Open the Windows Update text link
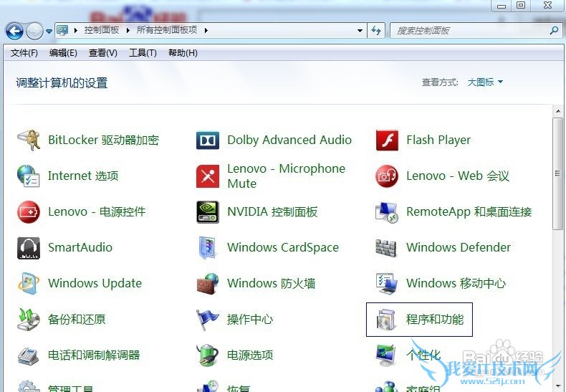566x392 pixels. [95, 283]
